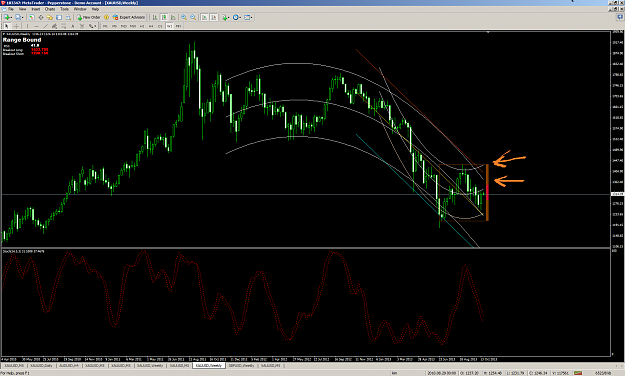This screenshot has height=376, width=625.
Task: Open the Insert menu
Action: 36,9
